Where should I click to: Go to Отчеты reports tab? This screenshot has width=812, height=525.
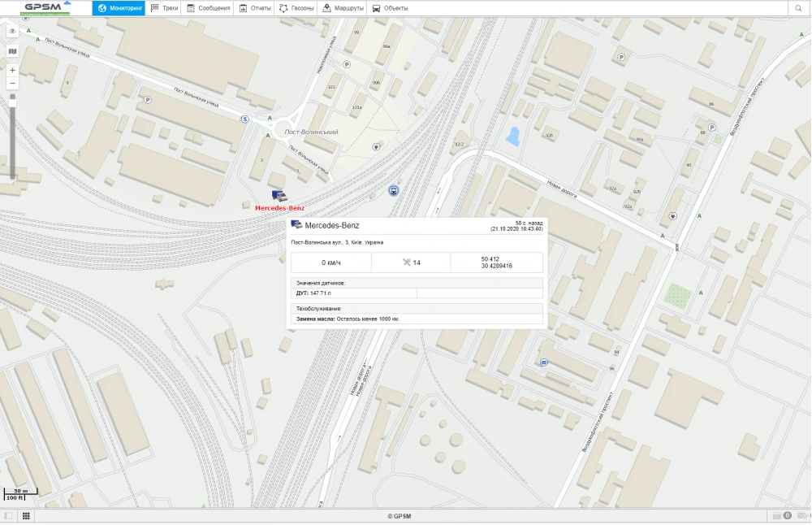[x=255, y=8]
